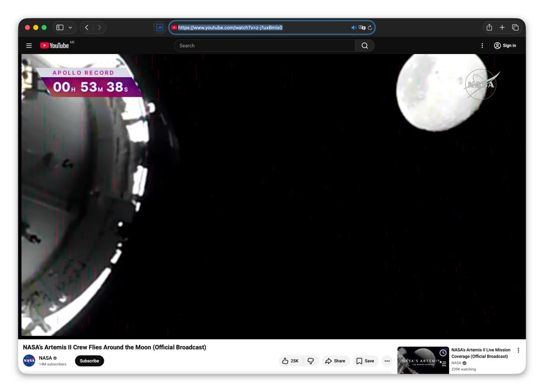Click the video title NASA's Artemis II Crew Flies
Viewport: 544px width, 392px height.
pos(114,347)
